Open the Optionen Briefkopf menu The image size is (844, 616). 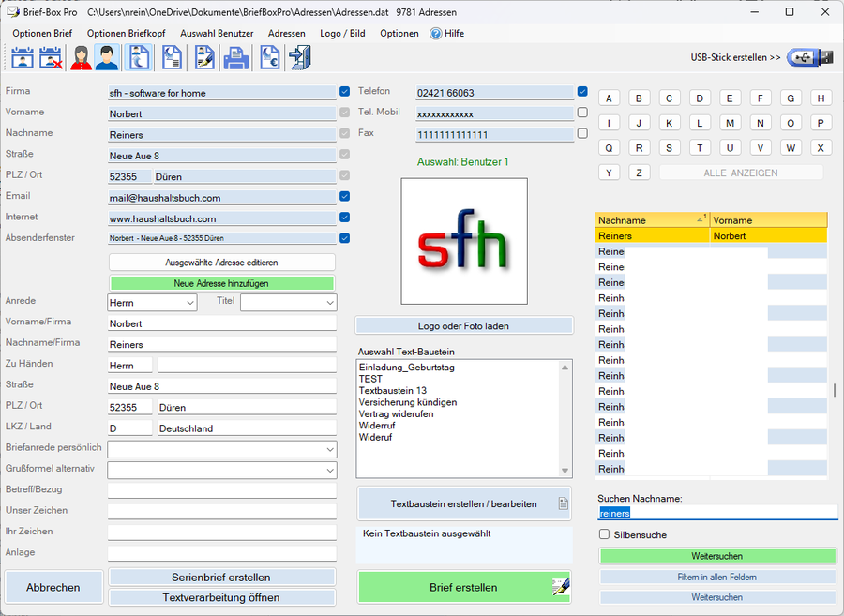126,33
